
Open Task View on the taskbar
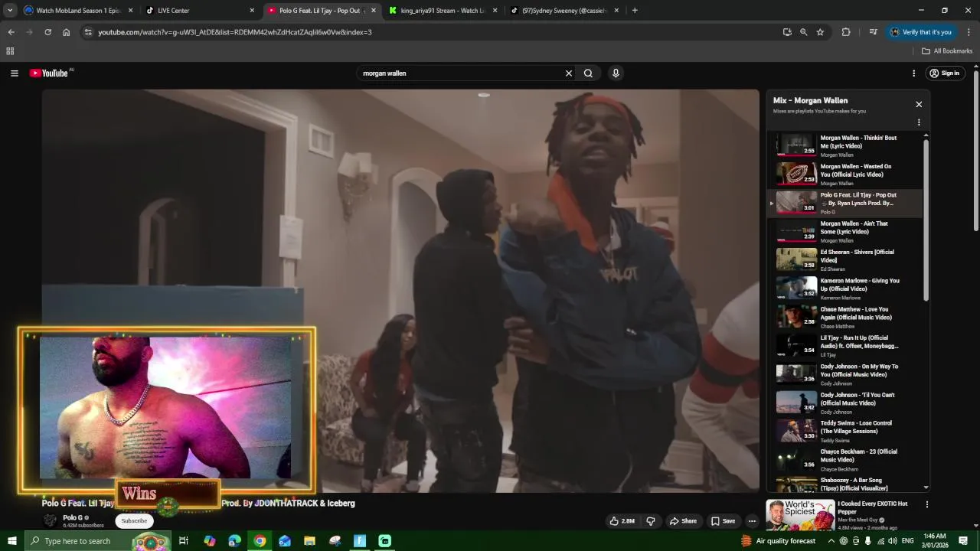[184, 541]
